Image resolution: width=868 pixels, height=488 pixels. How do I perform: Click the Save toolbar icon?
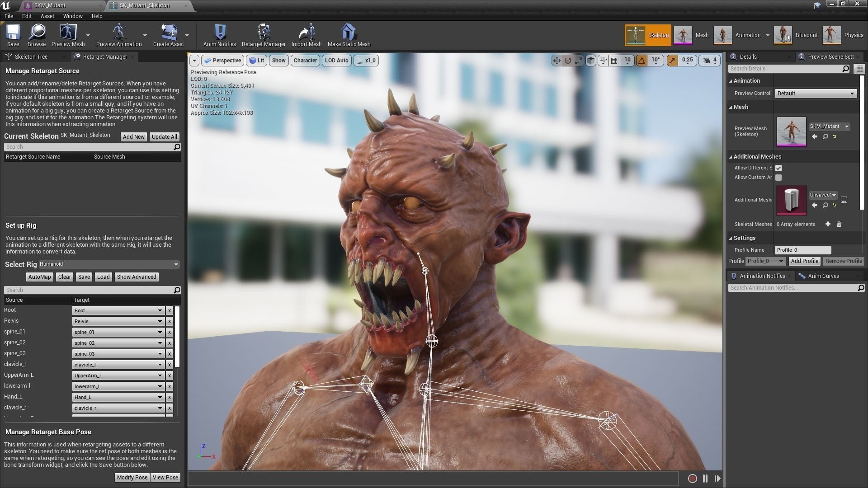tap(13, 35)
